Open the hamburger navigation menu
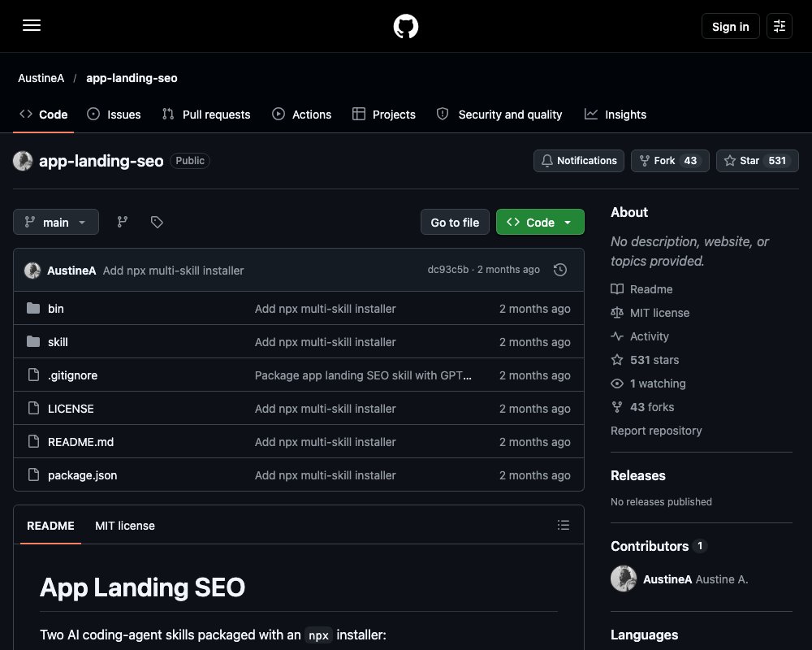812x650 pixels. (x=32, y=25)
